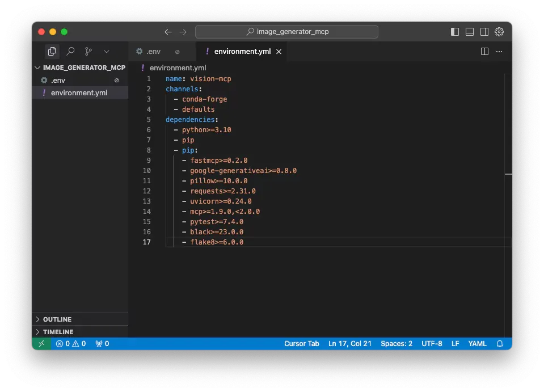Toggle the primary sidebar layout icon
The width and height of the screenshot is (544, 392).
click(455, 32)
